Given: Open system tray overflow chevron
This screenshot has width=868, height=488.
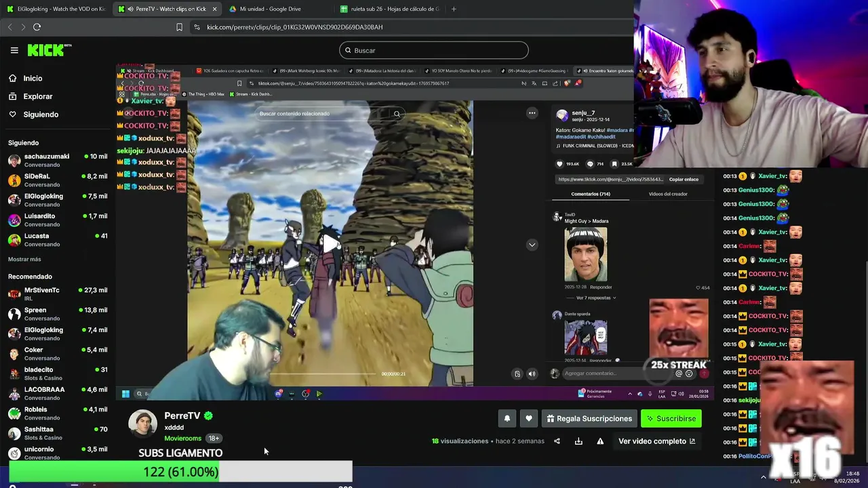Looking at the screenshot, I should coord(764,477).
